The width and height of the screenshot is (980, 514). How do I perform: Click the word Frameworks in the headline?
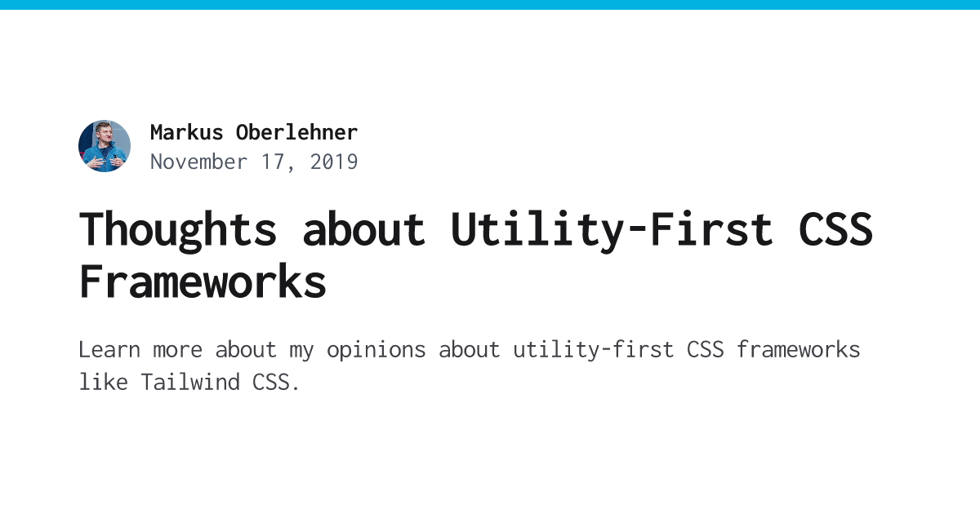[203, 281]
